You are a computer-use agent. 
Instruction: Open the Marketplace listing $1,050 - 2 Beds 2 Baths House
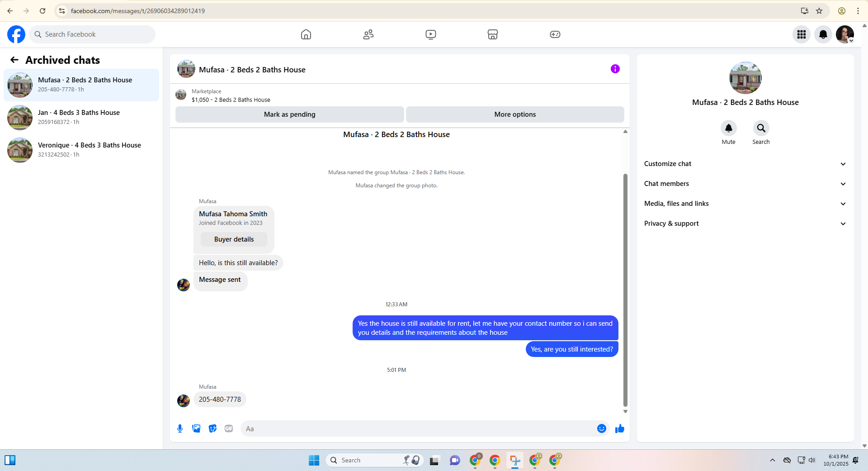231,100
